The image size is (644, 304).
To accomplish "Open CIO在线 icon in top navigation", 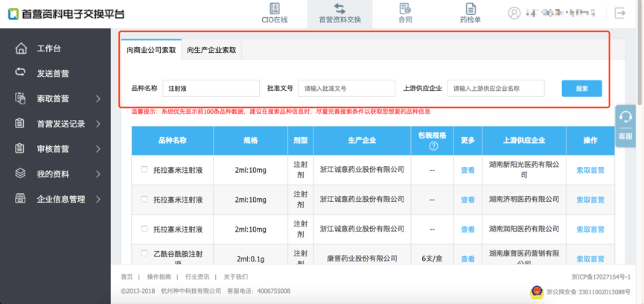I will coord(275,8).
